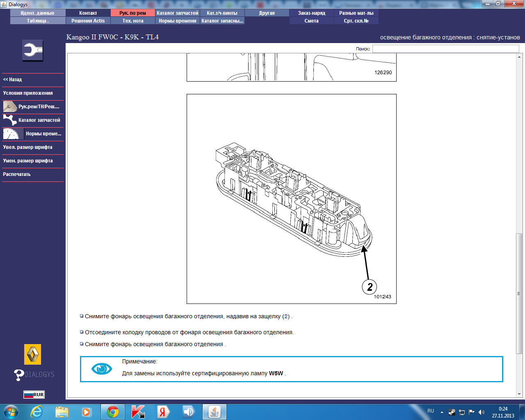The height and width of the screenshot is (420, 525).
Task: Click the RU language indicator
Action: 431,411
